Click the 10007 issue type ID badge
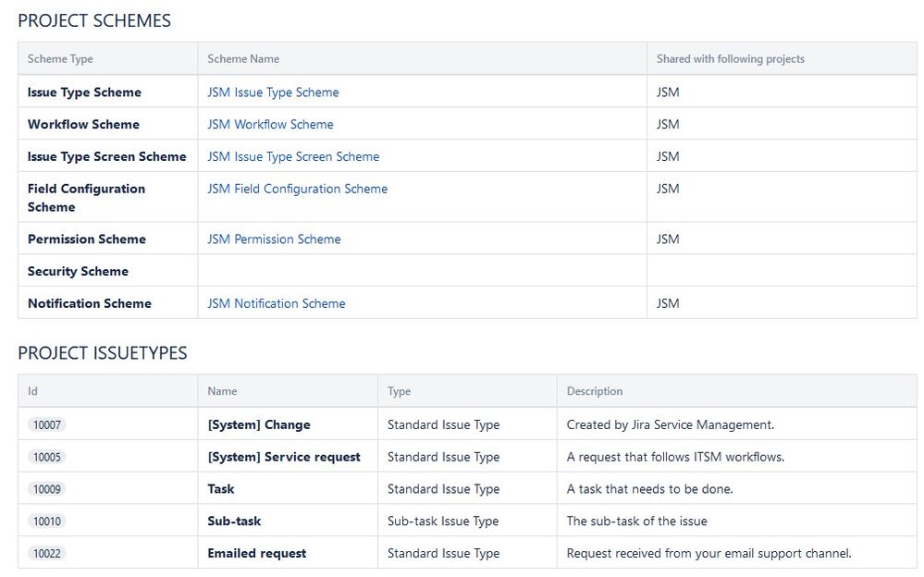 [x=46, y=425]
